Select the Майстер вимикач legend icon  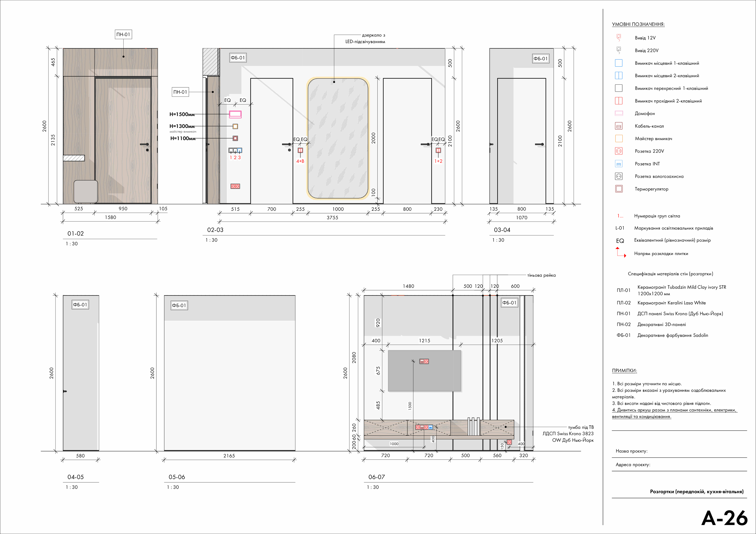point(619,138)
